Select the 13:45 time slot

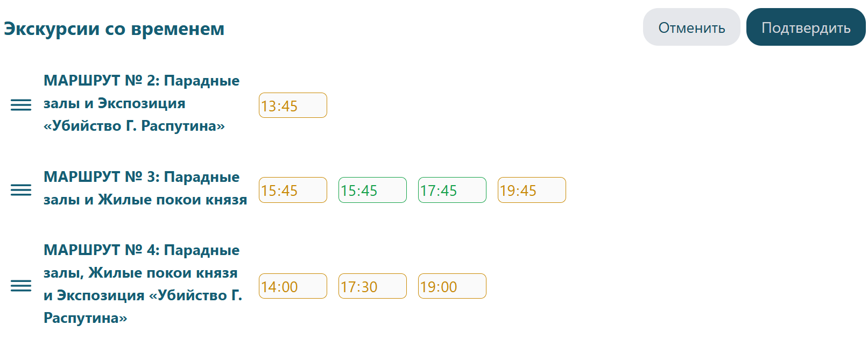293,105
